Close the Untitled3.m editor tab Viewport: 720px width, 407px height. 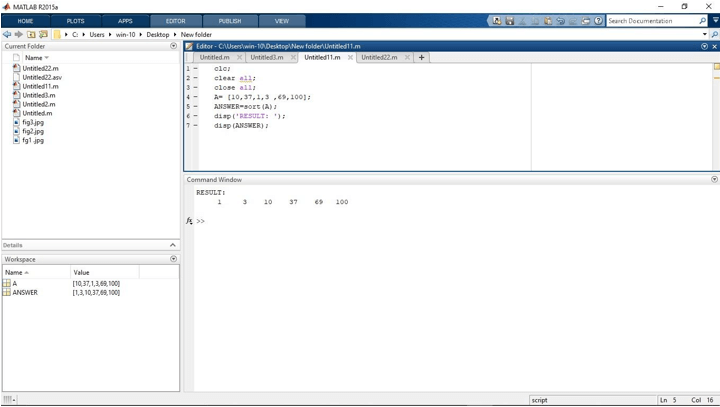(294, 57)
